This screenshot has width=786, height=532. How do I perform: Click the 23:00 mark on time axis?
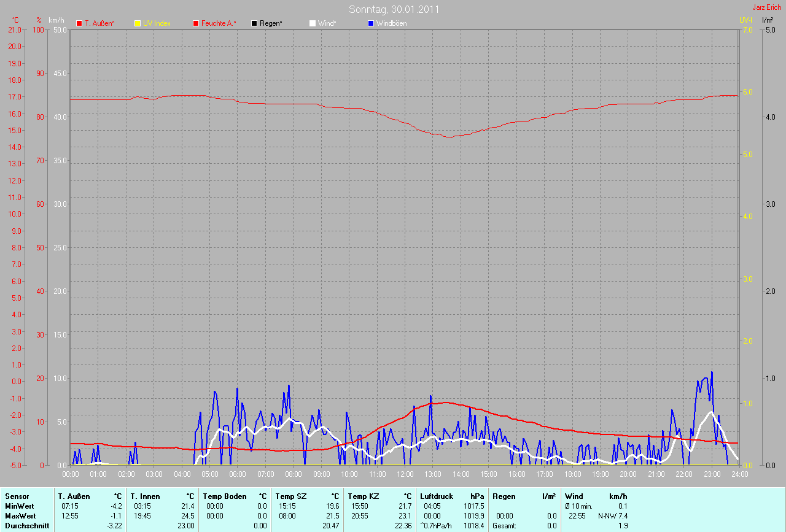(x=712, y=474)
